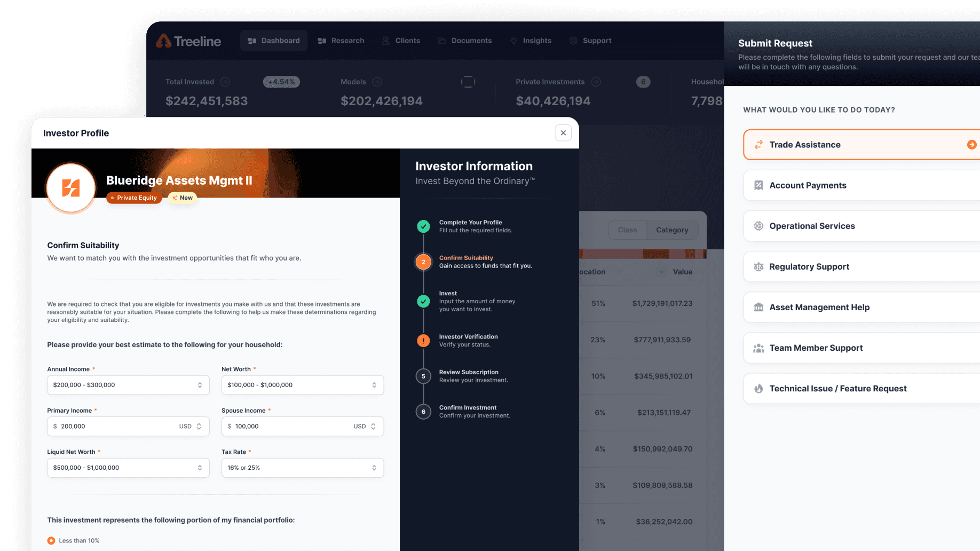The width and height of the screenshot is (980, 551).
Task: Click the arrow icon beside Models
Action: [x=377, y=82]
